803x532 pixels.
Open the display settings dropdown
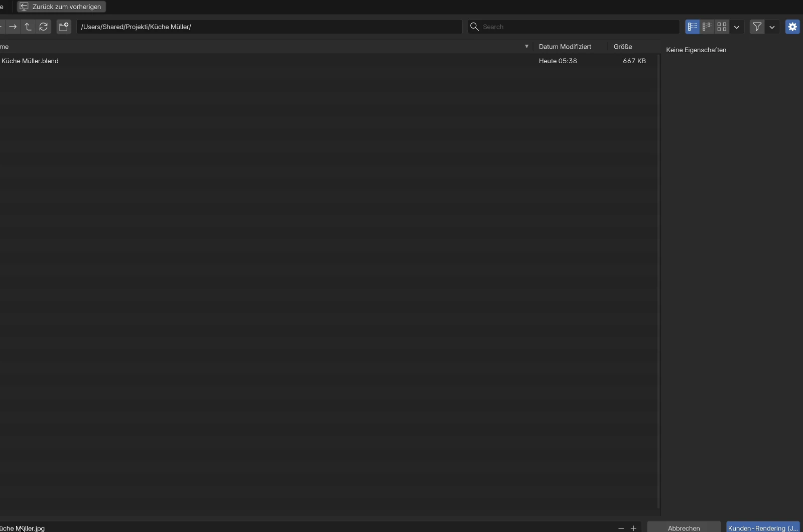point(737,27)
